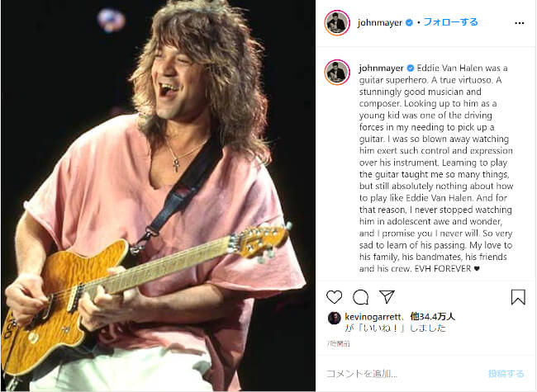
Task: Open the three-dot more options menu
Action: click(x=519, y=23)
